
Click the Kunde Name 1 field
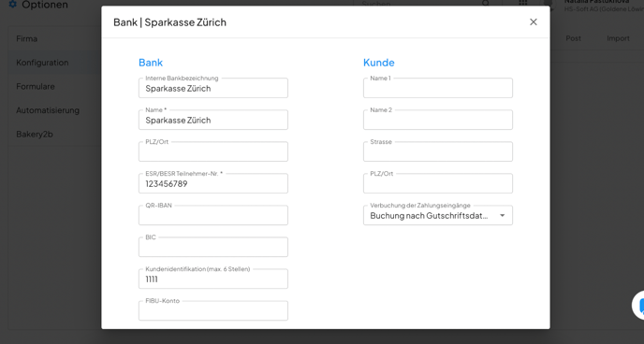438,88
